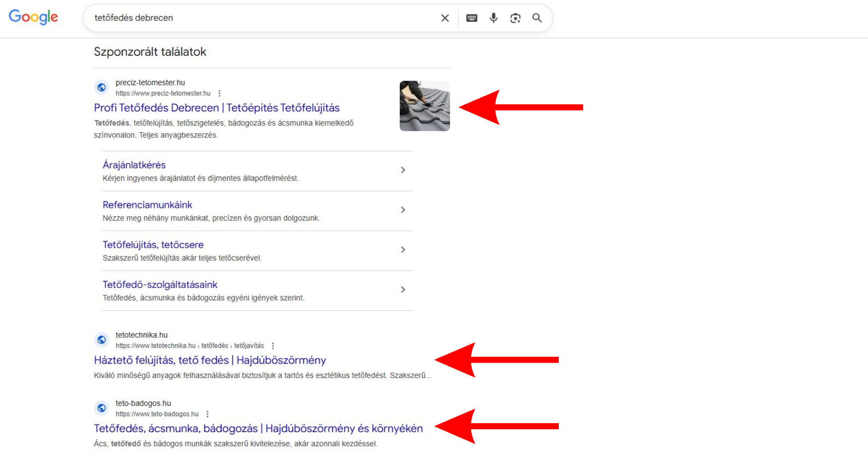The image size is (868, 454).
Task: Click snippet 'Ács, tetőfedő és bádogos munkák...'
Action: pos(236,444)
